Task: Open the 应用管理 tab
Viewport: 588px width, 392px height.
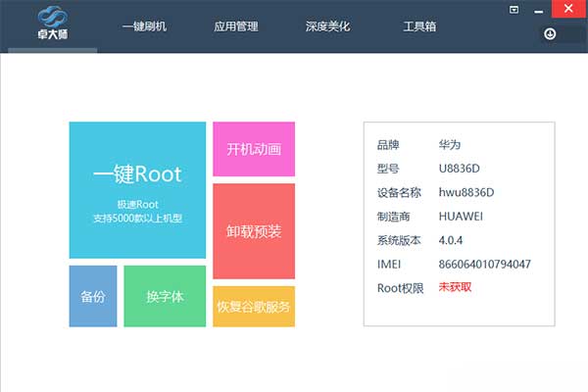Action: (236, 26)
